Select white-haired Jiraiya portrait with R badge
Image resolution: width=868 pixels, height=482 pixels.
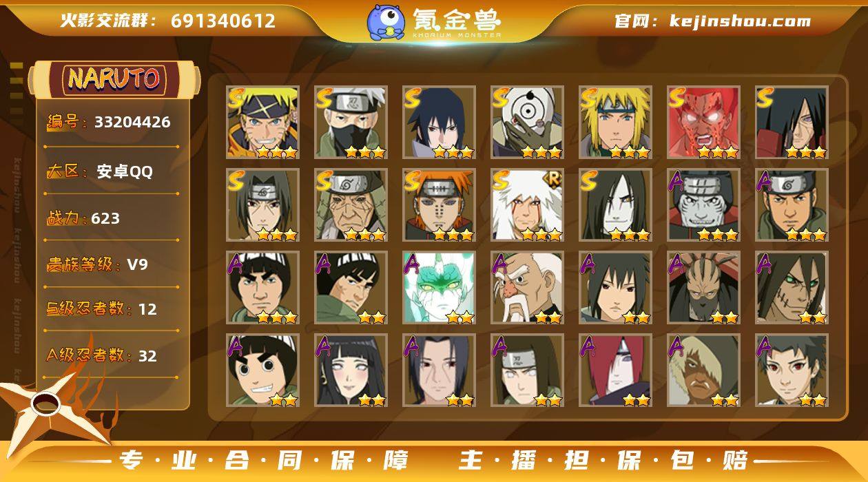[x=527, y=205]
